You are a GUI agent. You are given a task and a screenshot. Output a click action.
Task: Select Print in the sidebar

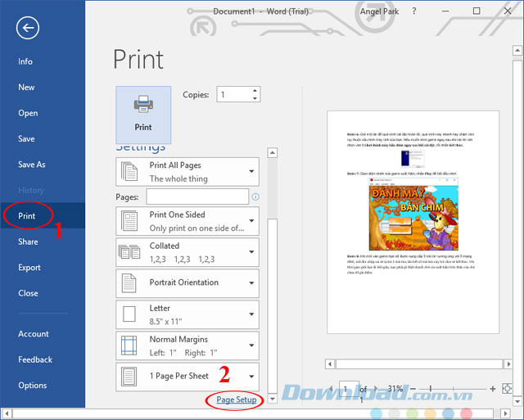click(x=43, y=215)
